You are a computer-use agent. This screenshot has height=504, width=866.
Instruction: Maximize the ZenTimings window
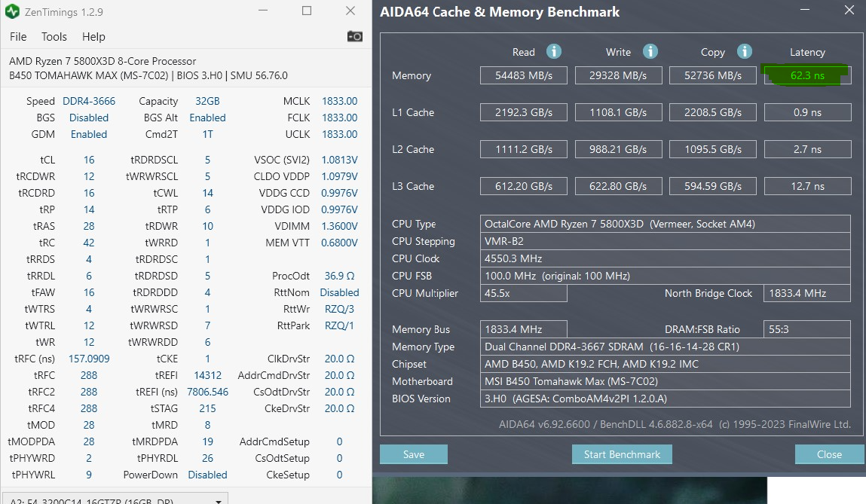pos(307,11)
